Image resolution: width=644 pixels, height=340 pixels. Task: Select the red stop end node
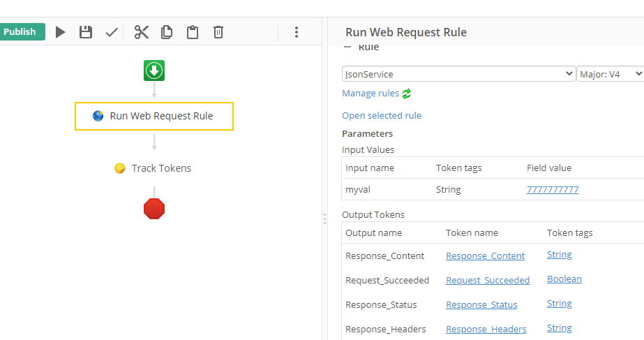154,209
